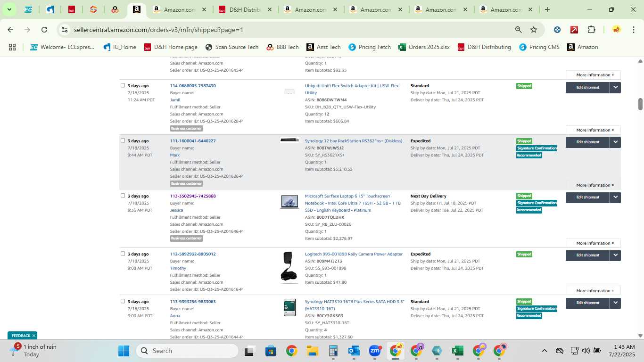Open the Chrome three-dot menu
The height and width of the screenshot is (362, 644).
click(x=634, y=30)
